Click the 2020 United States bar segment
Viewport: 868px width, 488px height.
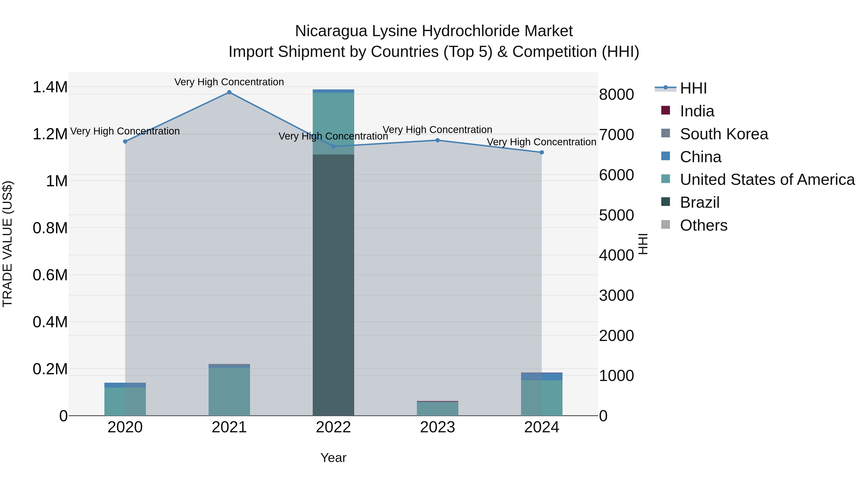click(125, 401)
